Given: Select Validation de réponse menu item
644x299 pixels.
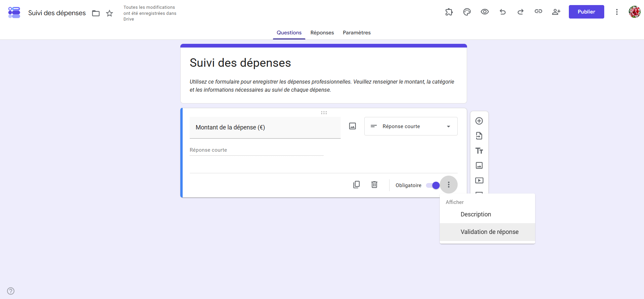Looking at the screenshot, I should click(487, 232).
